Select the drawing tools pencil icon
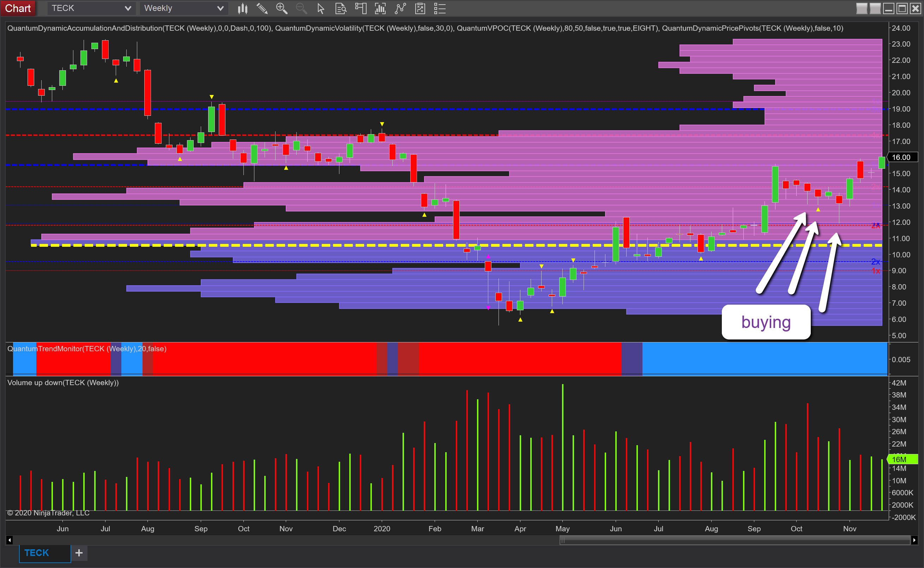Screen dimensions: 924x568 tap(262, 8)
